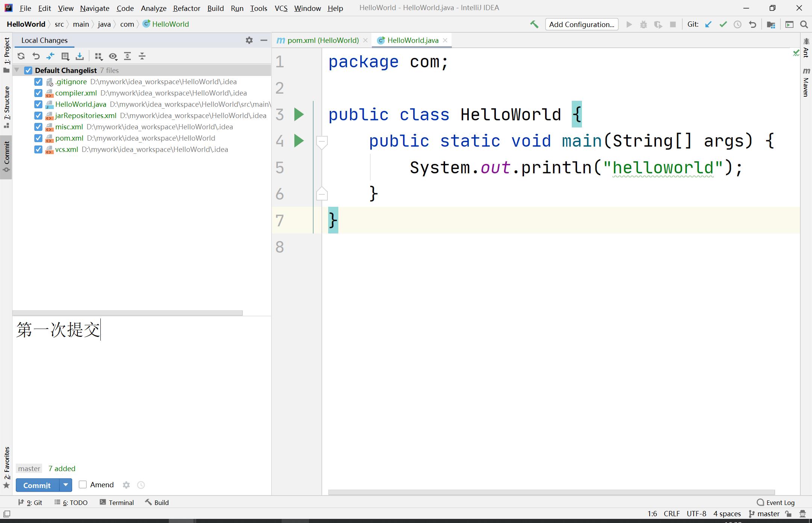
Task: Click the Revert changes rollback icon
Action: [36, 56]
